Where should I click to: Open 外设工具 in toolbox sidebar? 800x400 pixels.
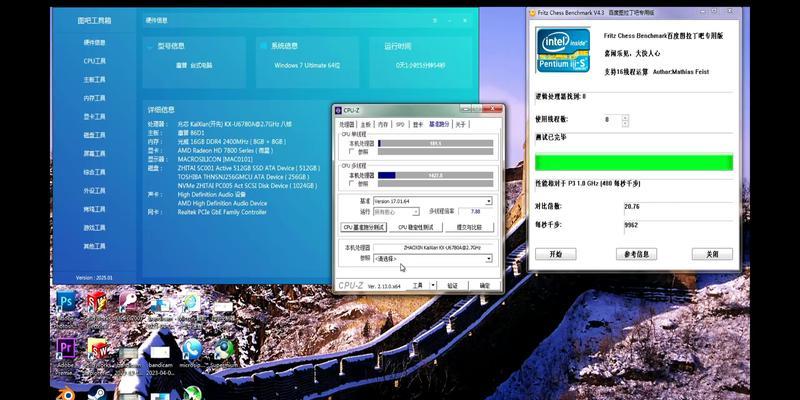coord(94,190)
